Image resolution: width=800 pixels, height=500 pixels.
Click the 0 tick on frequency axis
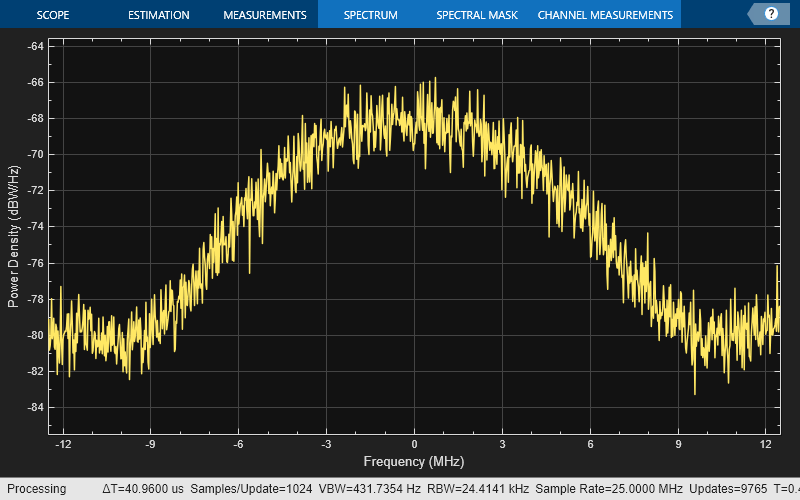tap(414, 444)
